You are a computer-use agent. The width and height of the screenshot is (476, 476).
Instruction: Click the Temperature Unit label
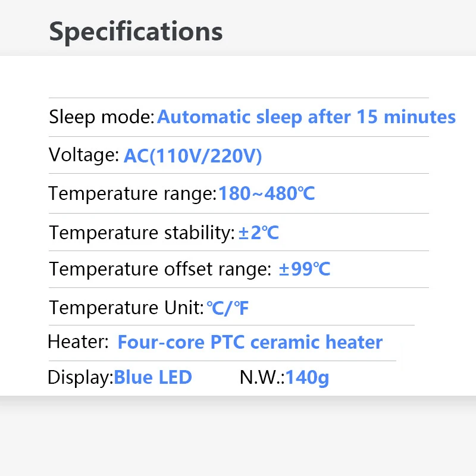click(126, 308)
